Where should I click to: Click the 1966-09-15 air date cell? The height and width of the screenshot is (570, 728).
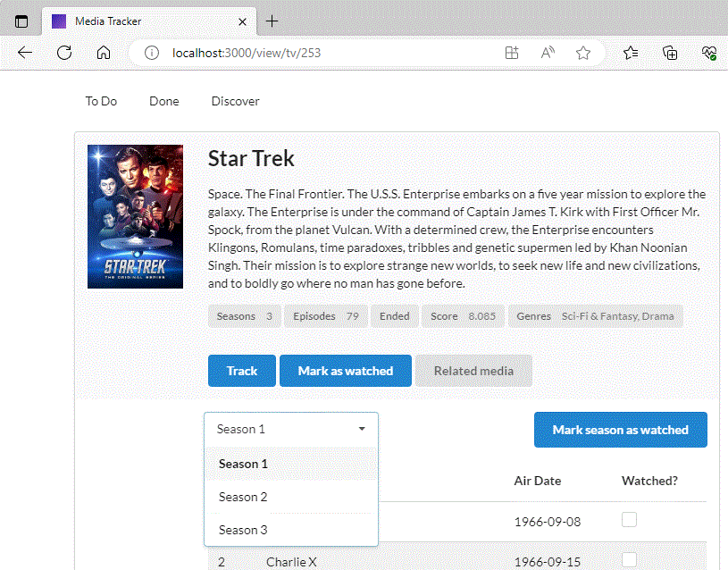[548, 562]
